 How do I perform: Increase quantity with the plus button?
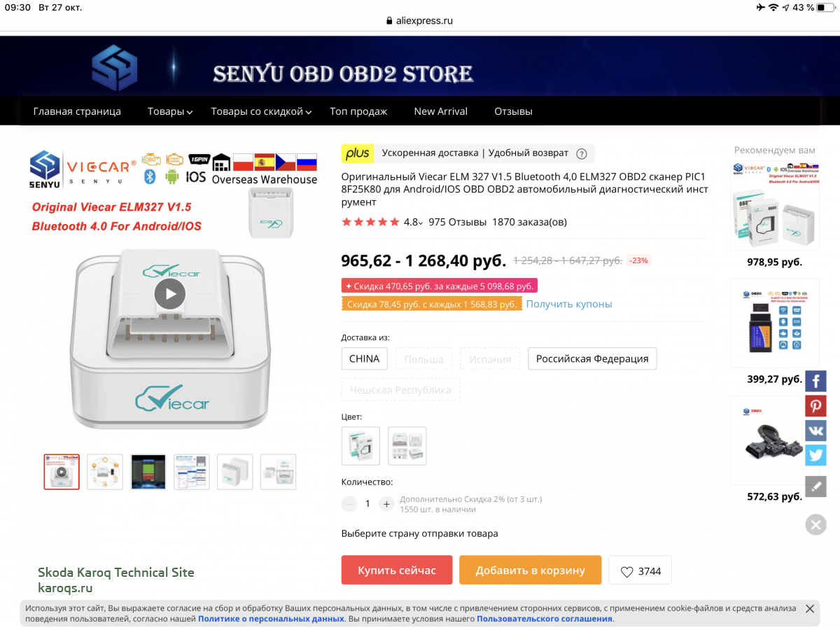[386, 503]
